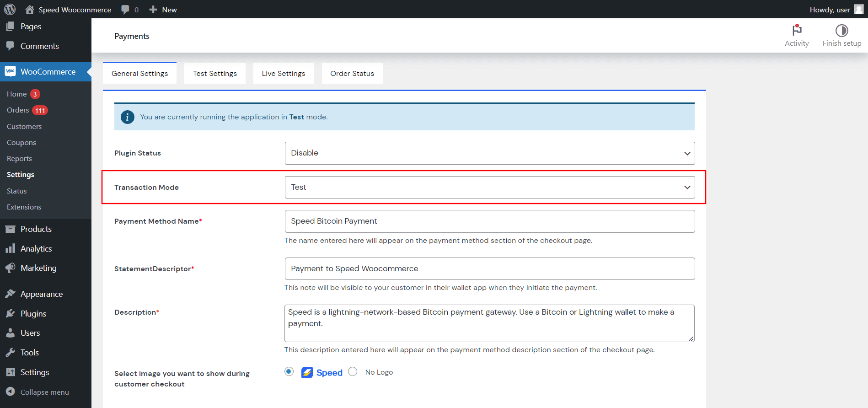868x408 pixels.
Task: Click the Collapse menu text
Action: click(x=45, y=392)
